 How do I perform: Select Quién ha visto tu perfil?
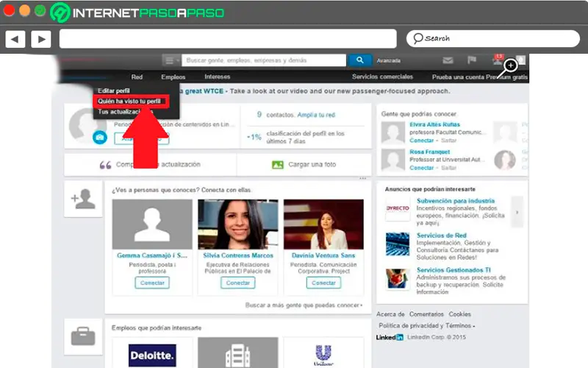click(x=129, y=102)
